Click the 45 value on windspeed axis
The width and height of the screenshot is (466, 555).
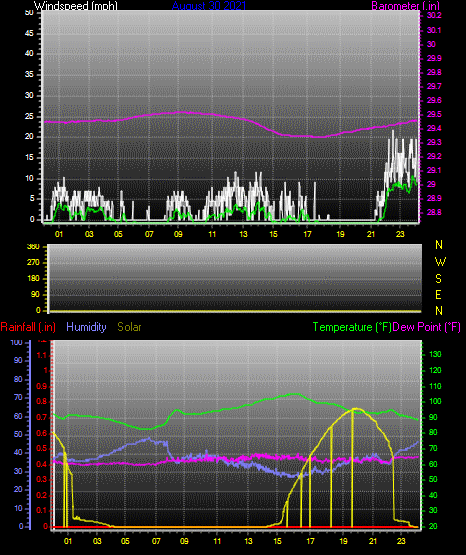(29, 33)
